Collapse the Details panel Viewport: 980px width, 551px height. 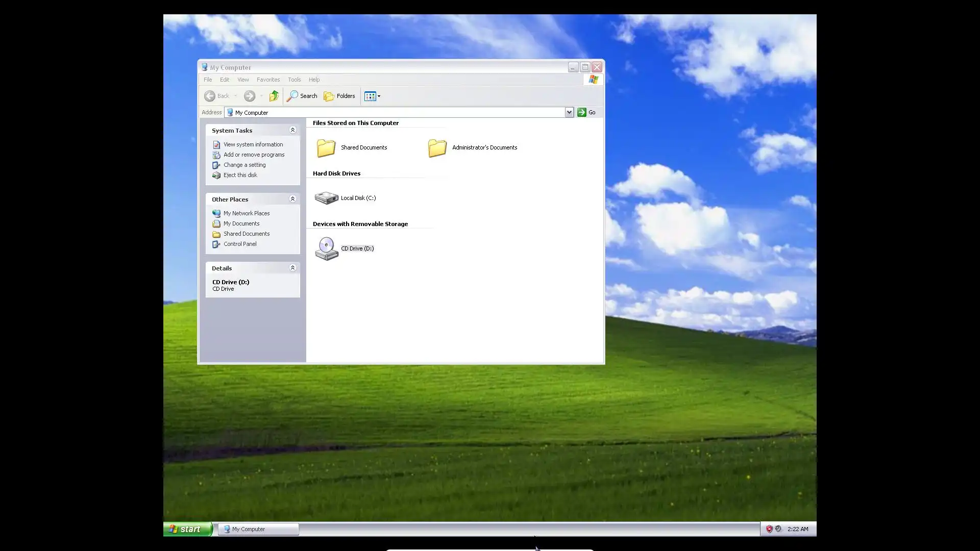coord(292,268)
